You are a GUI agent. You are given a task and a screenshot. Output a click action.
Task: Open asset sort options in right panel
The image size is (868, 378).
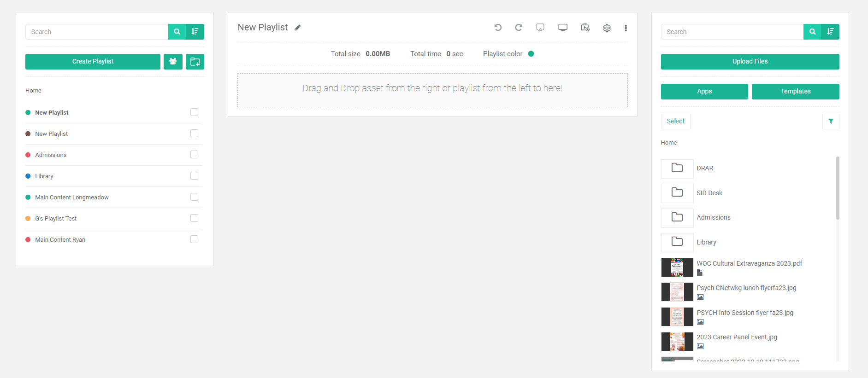[x=830, y=32]
